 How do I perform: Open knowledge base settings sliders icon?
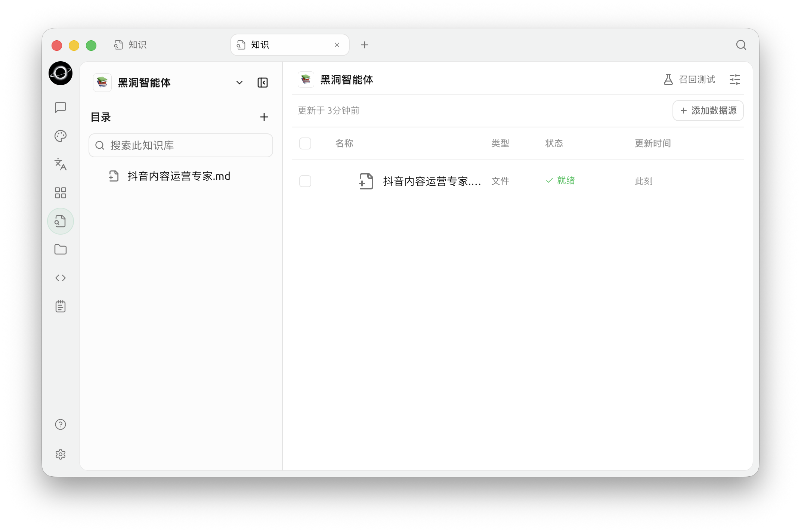coord(734,80)
